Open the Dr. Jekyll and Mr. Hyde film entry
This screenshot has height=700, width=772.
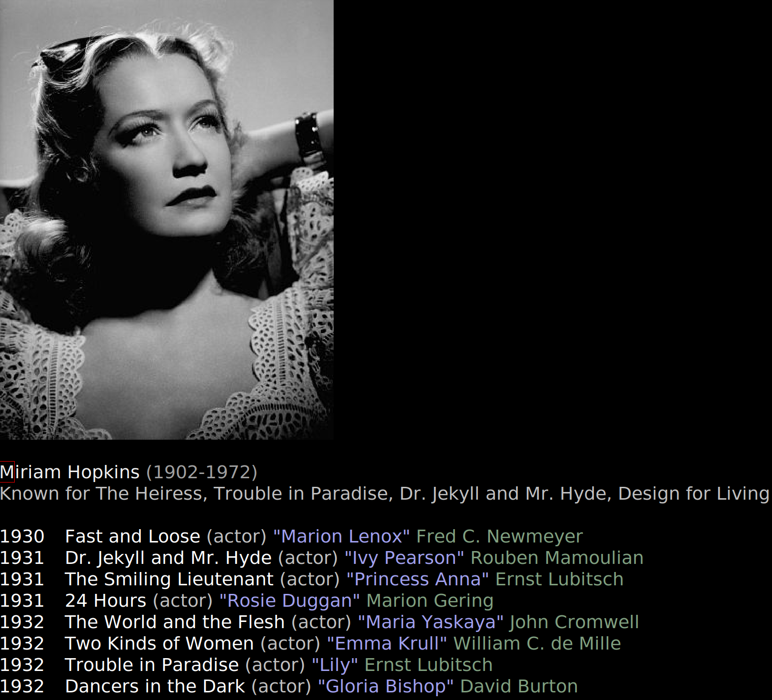168,558
